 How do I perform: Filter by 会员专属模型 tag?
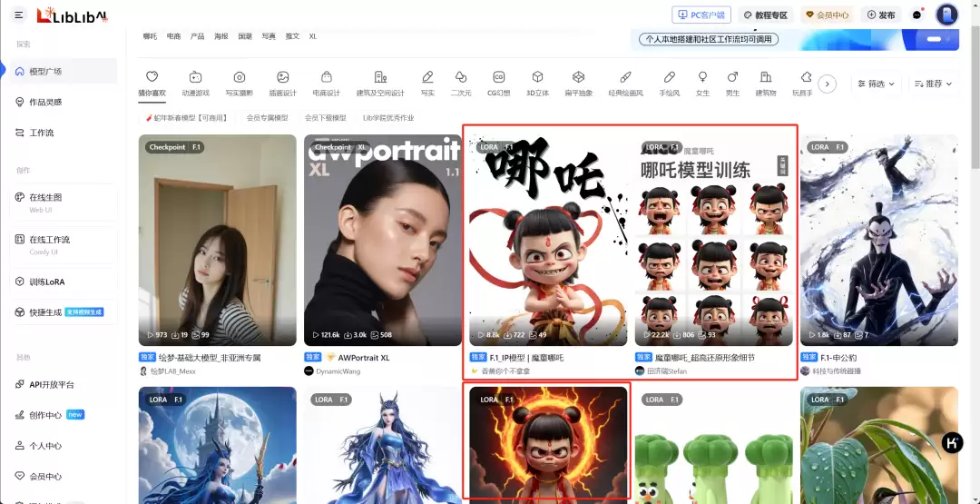pyautogui.click(x=267, y=117)
